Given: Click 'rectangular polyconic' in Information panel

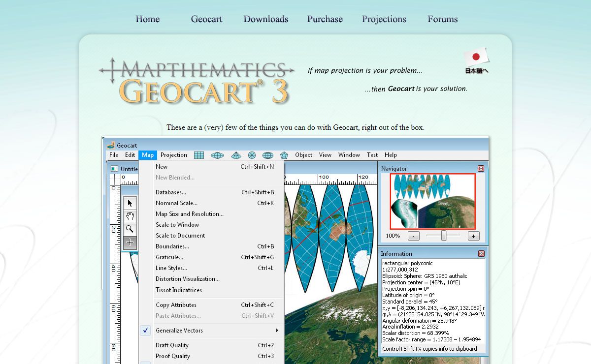Looking at the screenshot, I should tap(407, 263).
